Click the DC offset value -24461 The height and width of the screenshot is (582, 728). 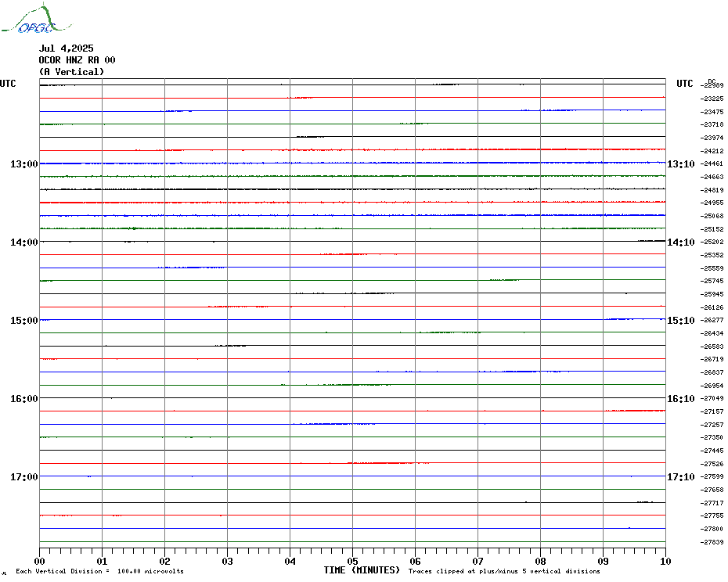[712, 163]
